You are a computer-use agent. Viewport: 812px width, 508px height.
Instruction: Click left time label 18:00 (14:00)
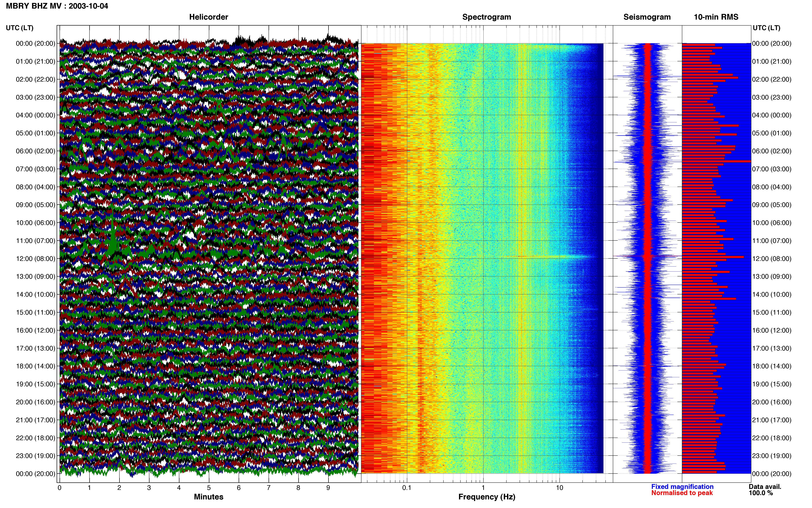[36, 366]
